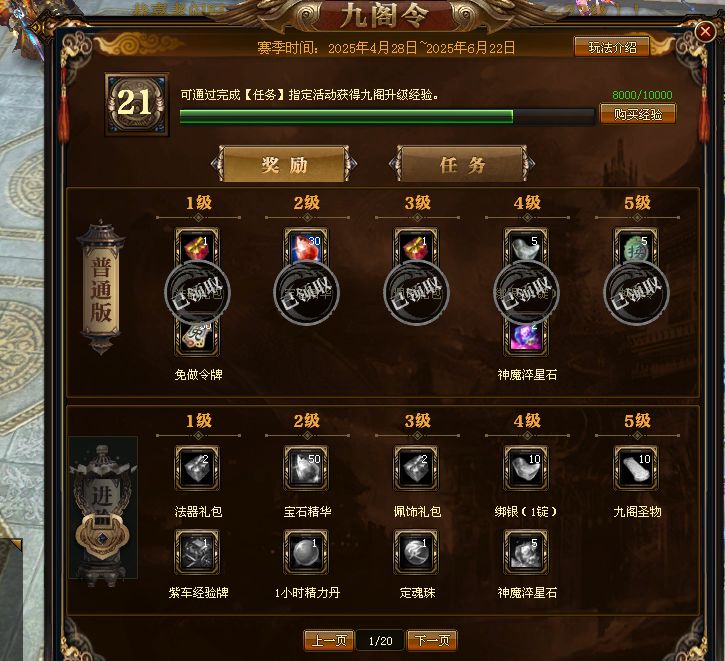Go to next page with 下一页
This screenshot has height=661, width=725.
pos(432,640)
